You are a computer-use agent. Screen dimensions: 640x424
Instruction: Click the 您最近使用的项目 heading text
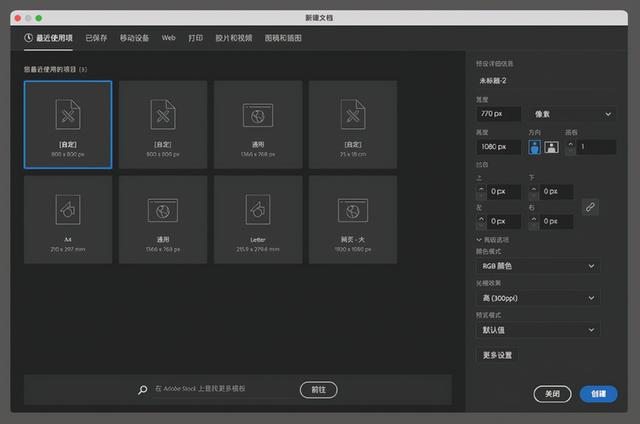[x=55, y=69]
